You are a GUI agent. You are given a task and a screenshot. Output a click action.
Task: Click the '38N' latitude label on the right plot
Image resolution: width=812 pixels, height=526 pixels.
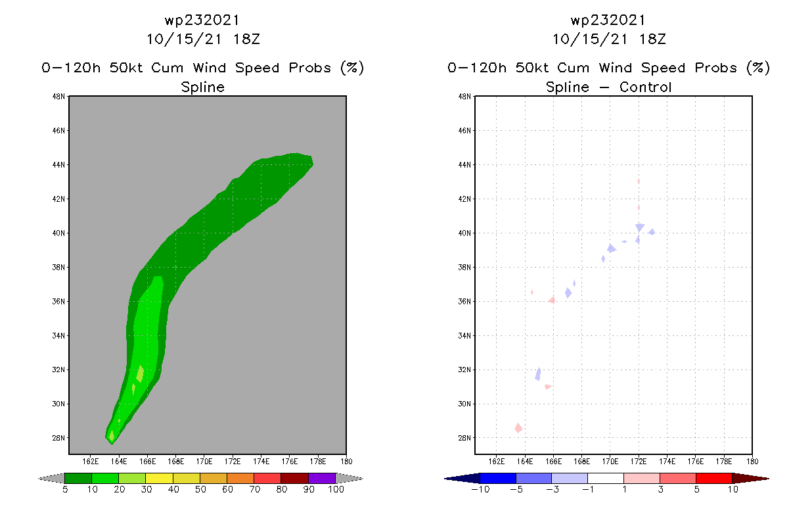[464, 268]
